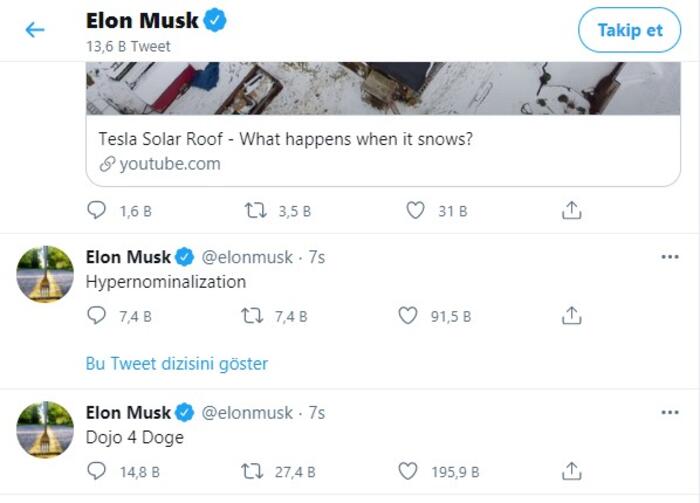Open the solar roof video thumbnail image
The width and height of the screenshot is (700, 503).
(x=382, y=88)
